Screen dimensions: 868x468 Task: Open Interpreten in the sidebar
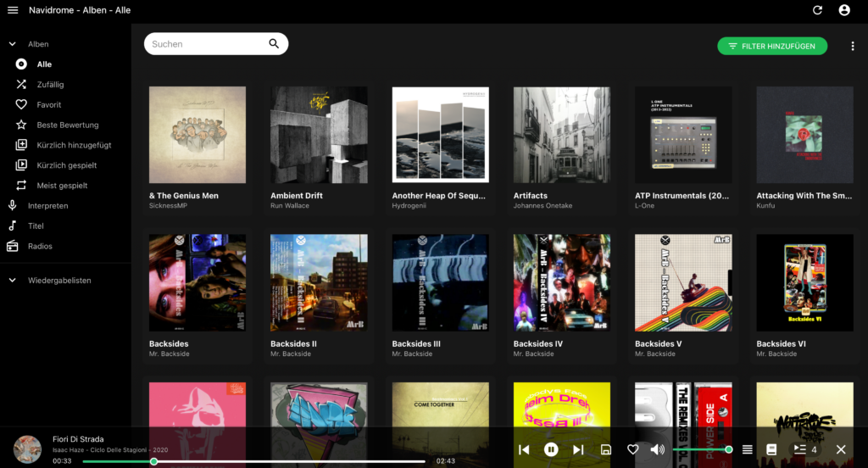coord(47,206)
